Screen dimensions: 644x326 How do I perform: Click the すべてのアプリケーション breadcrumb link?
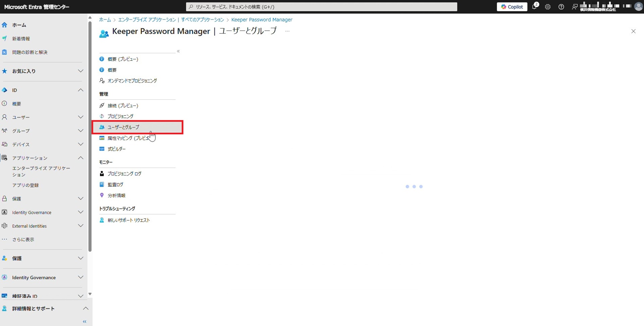(202, 20)
